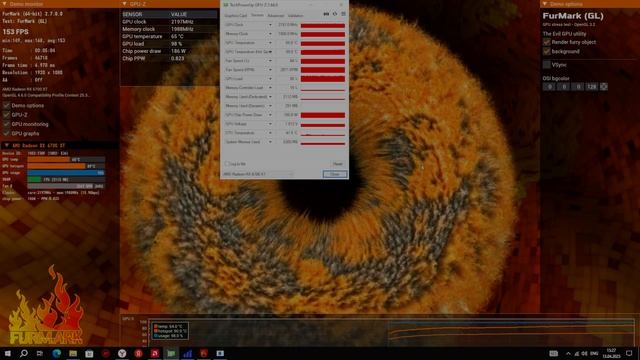Open the GPU Temperature sensor dropdown arrow
Image resolution: width=640 pixels, height=360 pixels.
270,43
